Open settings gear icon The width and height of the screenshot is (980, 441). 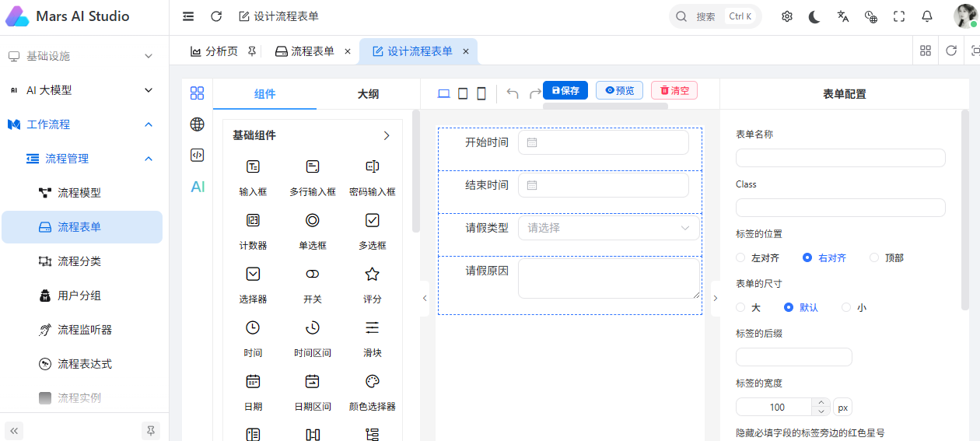787,16
